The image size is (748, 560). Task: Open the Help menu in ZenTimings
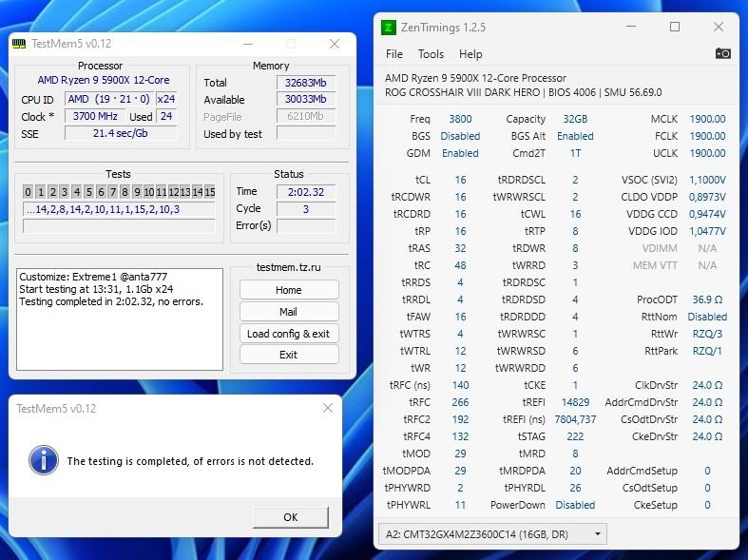tap(470, 54)
